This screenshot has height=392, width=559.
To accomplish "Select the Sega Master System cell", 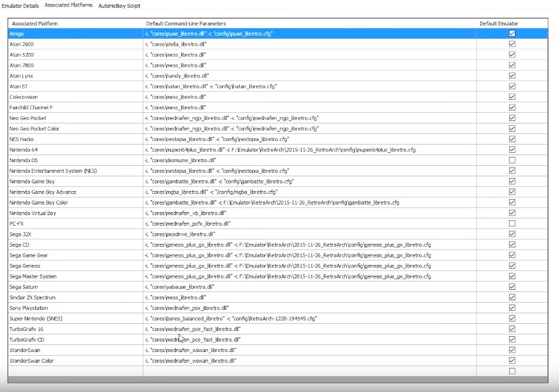I will coord(75,276).
